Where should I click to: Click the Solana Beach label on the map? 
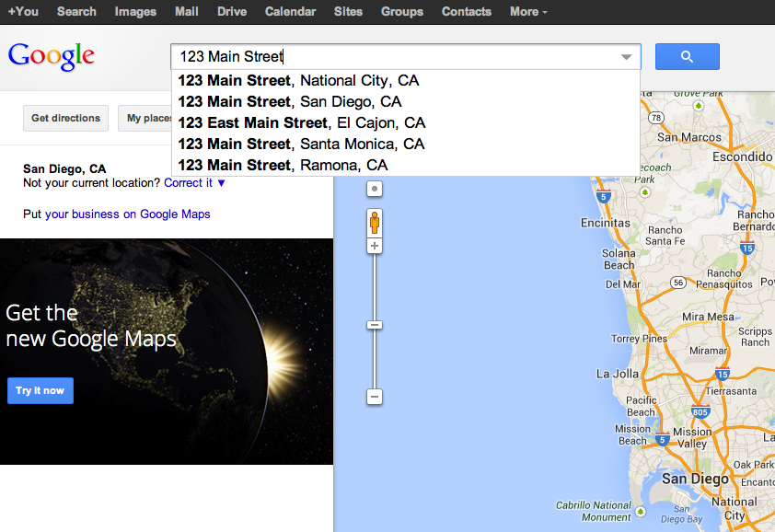click(619, 259)
